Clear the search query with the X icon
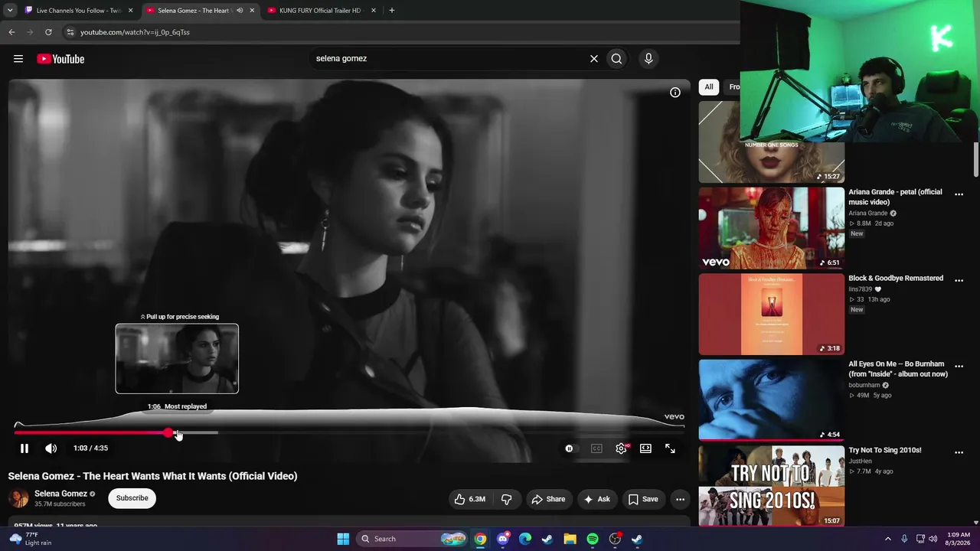980x551 pixels. point(593,58)
